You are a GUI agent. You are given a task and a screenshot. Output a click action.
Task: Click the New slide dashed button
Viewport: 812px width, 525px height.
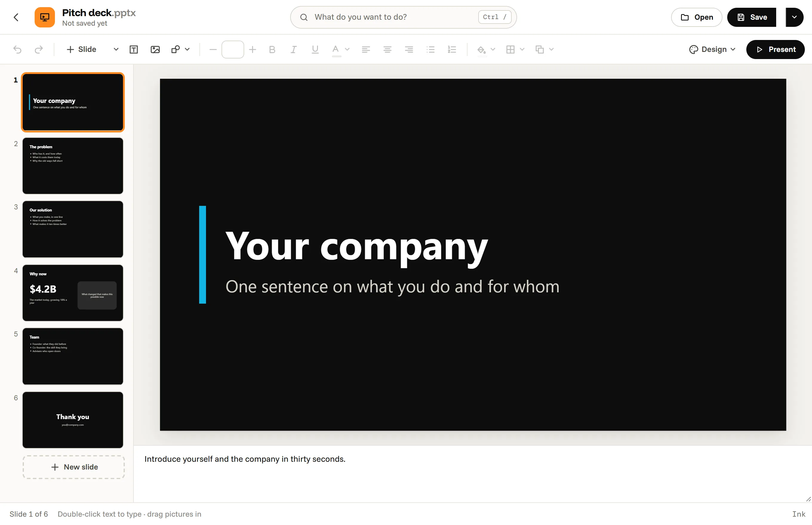coord(74,467)
